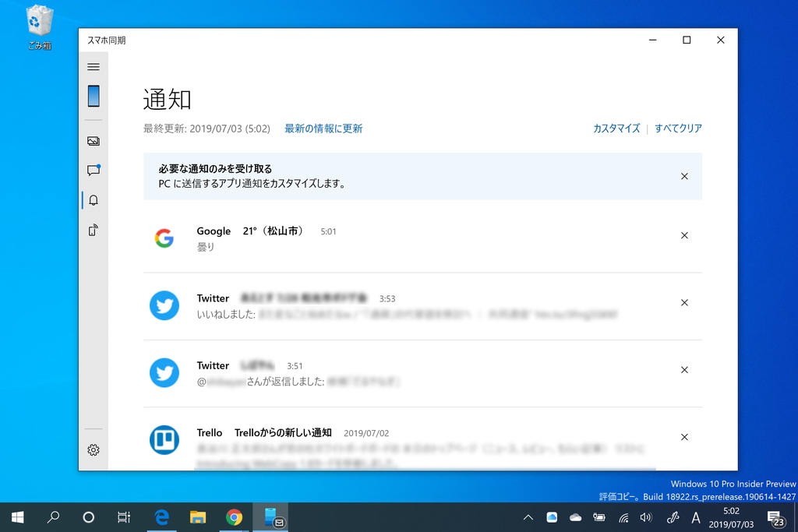Open カスタマイズ to customize notifications

(x=616, y=128)
